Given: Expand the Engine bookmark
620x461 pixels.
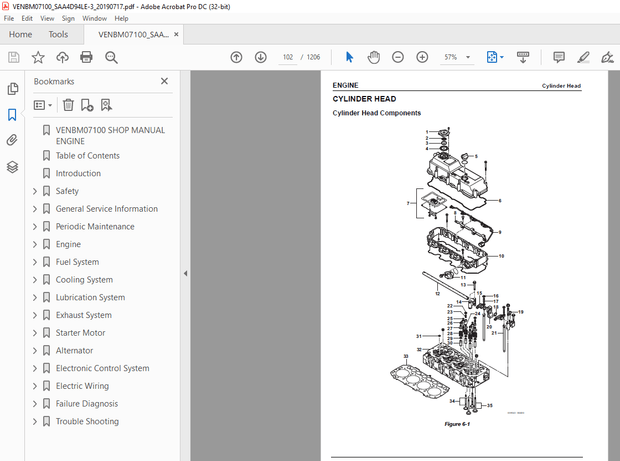Looking at the screenshot, I should pyautogui.click(x=35, y=244).
